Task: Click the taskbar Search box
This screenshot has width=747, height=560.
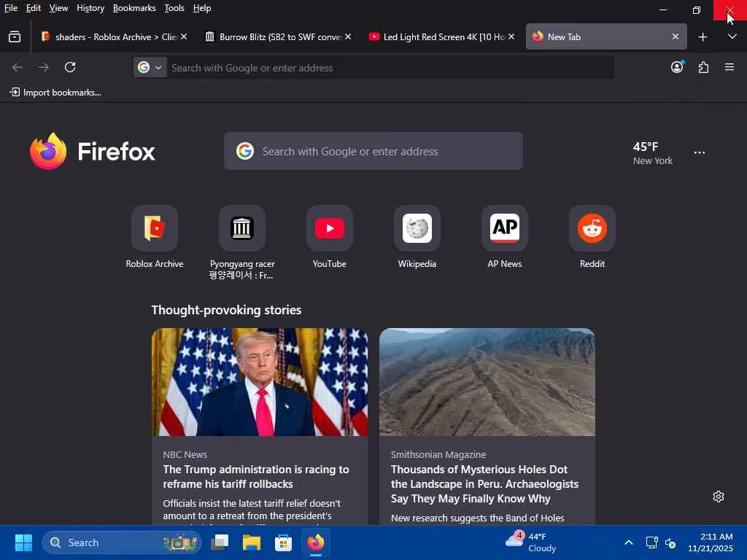Action: (122, 542)
